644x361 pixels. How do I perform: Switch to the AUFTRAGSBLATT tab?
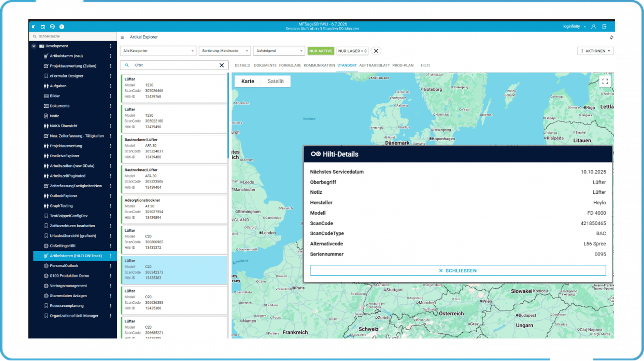tap(374, 65)
